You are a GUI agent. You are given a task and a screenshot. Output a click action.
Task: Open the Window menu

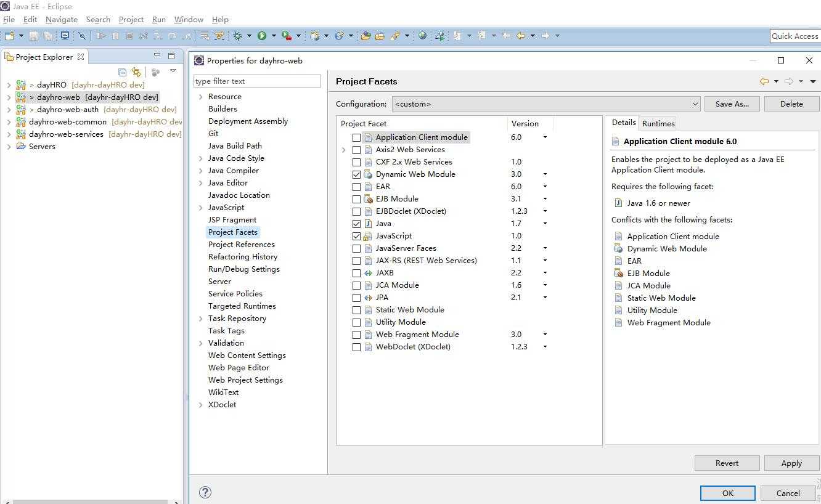click(189, 20)
